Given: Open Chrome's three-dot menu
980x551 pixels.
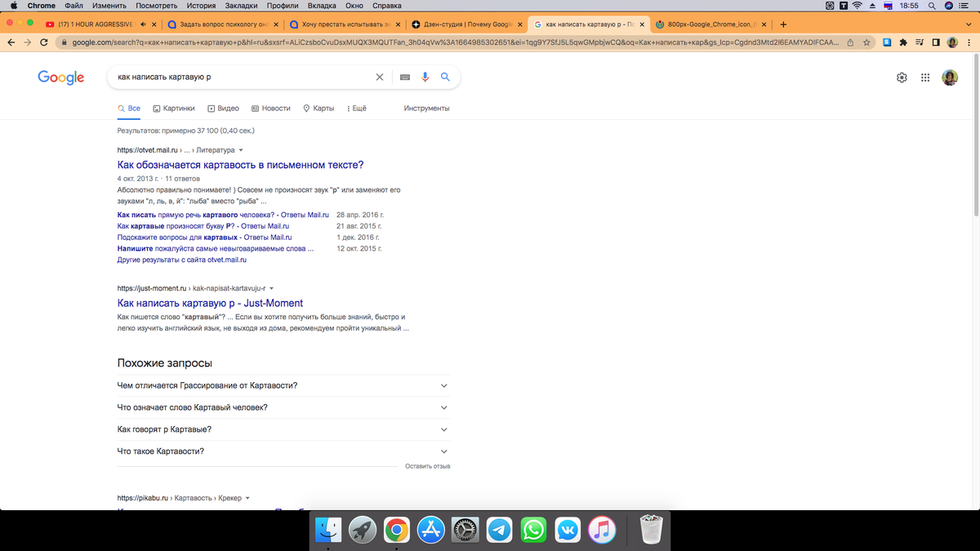Looking at the screenshot, I should click(x=969, y=42).
